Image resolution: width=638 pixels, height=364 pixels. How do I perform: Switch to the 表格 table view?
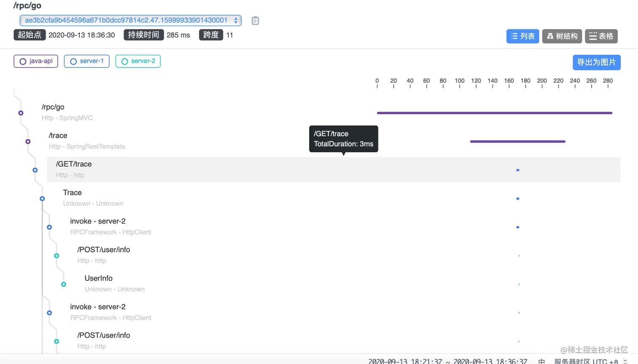(601, 36)
